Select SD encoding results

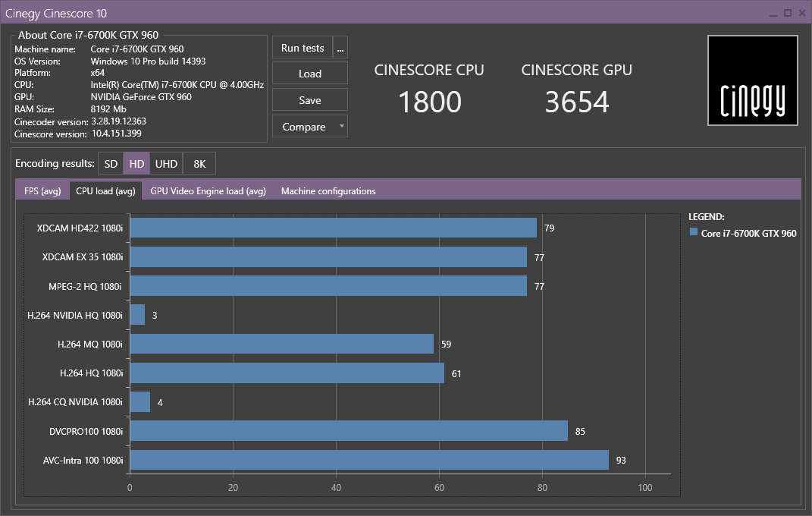point(111,164)
